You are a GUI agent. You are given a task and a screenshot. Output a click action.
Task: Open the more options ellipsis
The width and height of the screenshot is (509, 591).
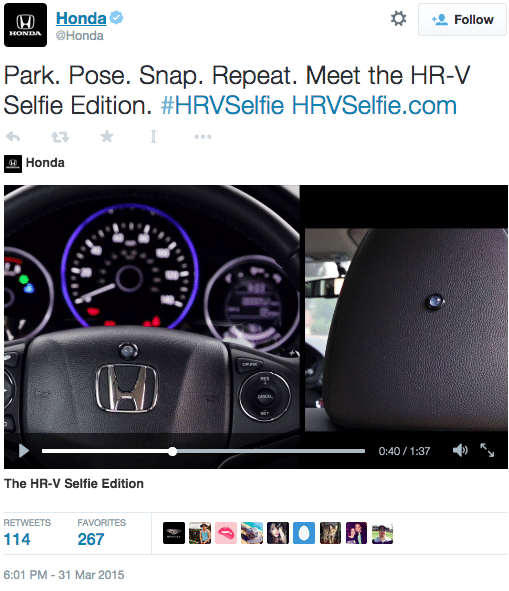[203, 136]
